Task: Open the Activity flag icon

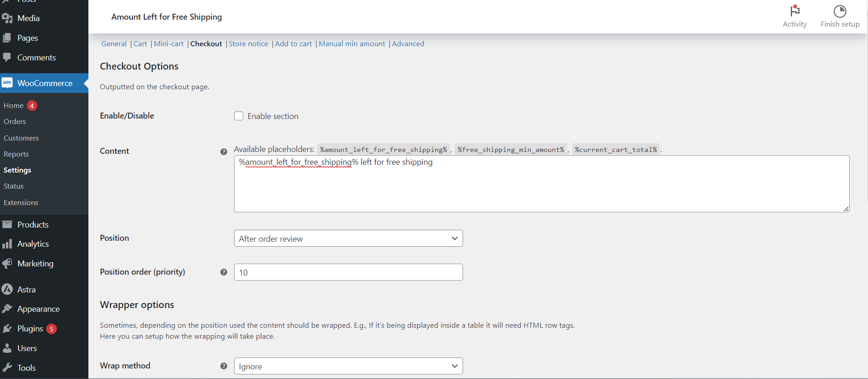Action: [795, 11]
